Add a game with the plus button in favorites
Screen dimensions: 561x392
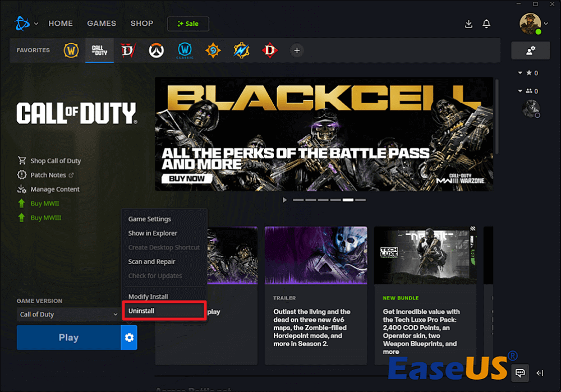tap(296, 50)
